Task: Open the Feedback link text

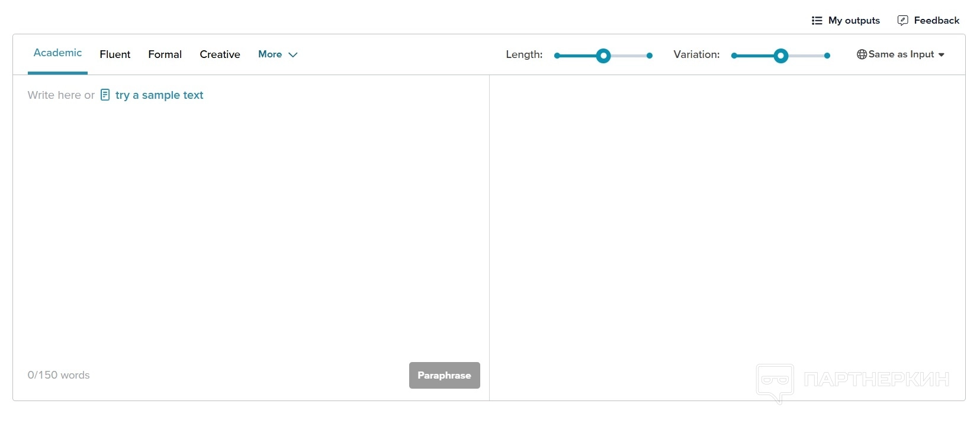Action: [x=937, y=21]
